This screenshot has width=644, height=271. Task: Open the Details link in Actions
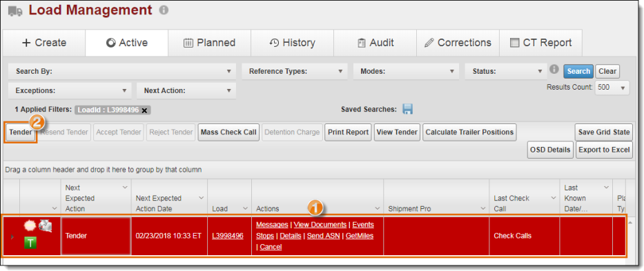pyautogui.click(x=291, y=236)
